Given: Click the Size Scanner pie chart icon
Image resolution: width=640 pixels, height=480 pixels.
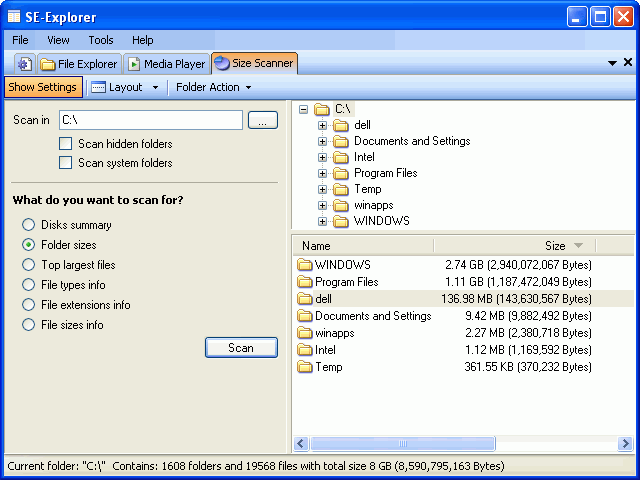Looking at the screenshot, I should 222,63.
